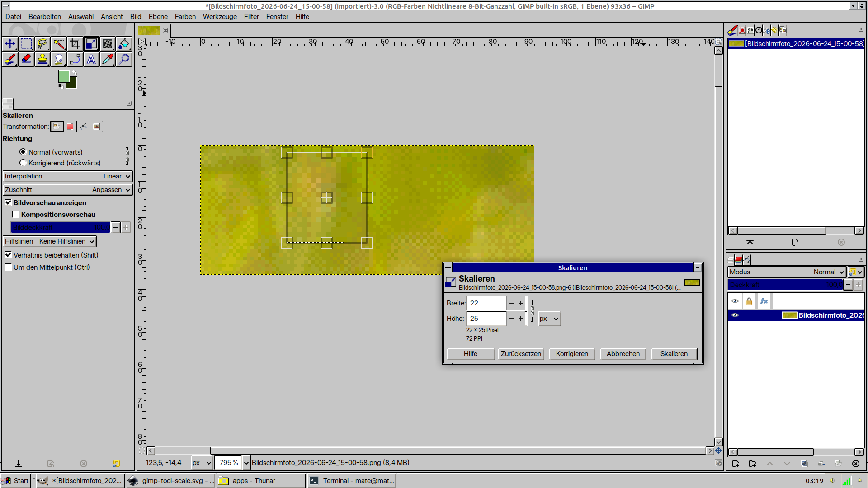868x488 pixels.
Task: Select the Bucket Fill tool
Action: coord(124,44)
